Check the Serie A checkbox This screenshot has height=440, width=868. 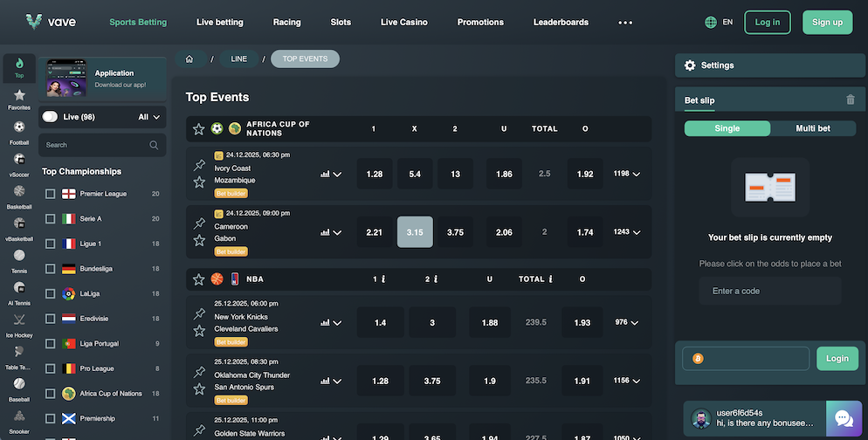tap(51, 218)
